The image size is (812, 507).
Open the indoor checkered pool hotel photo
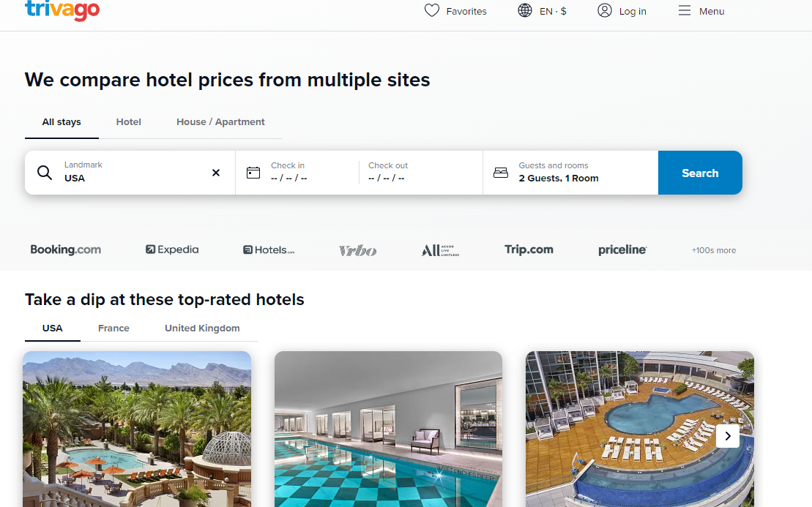388,429
